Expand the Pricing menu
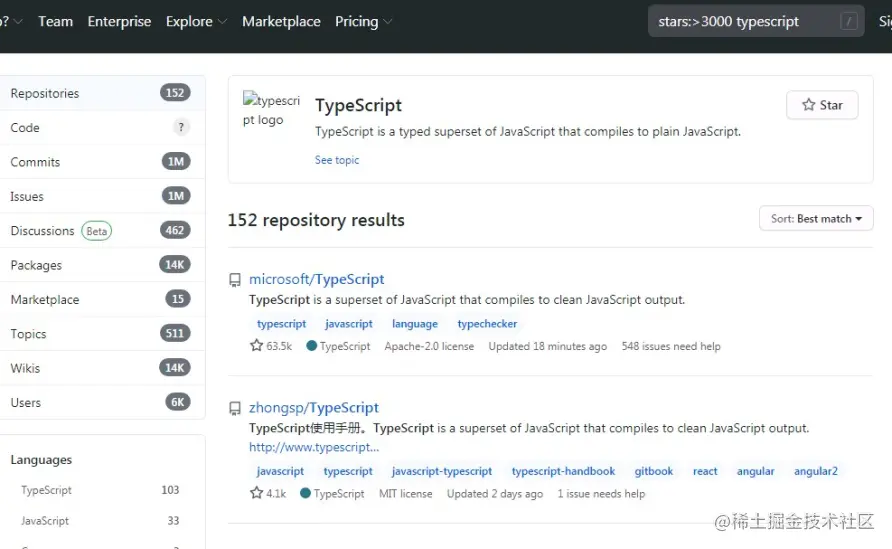The width and height of the screenshot is (892, 549). [x=363, y=21]
